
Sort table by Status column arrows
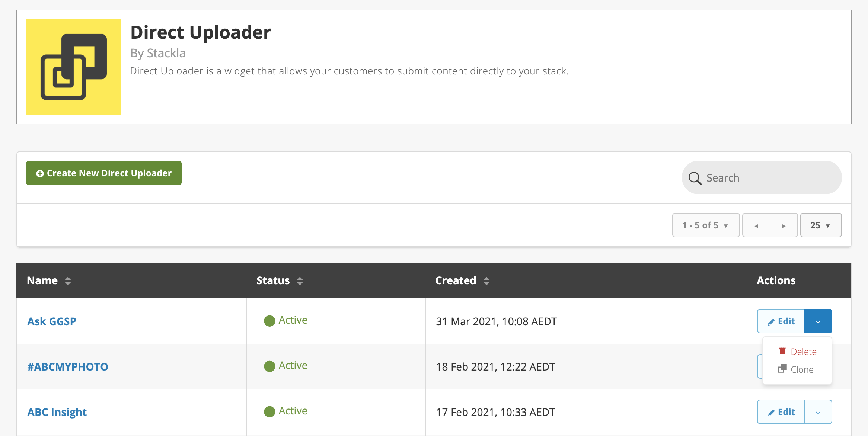coord(300,281)
